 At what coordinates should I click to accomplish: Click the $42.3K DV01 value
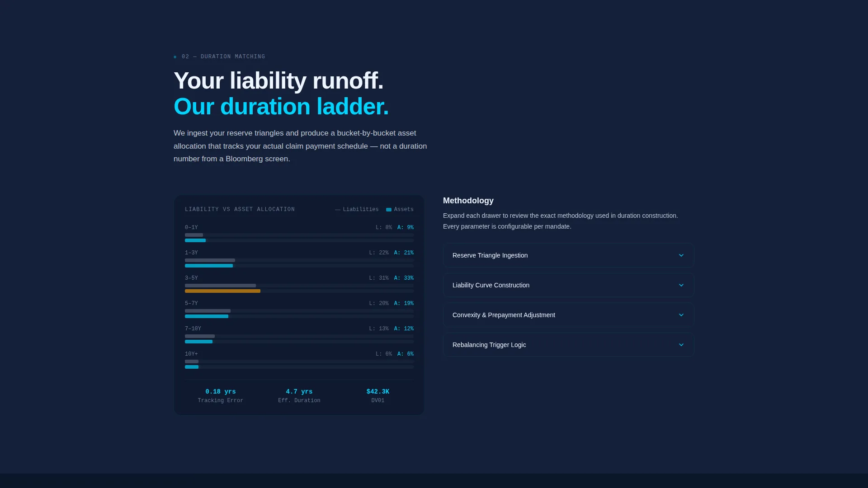[x=378, y=392]
